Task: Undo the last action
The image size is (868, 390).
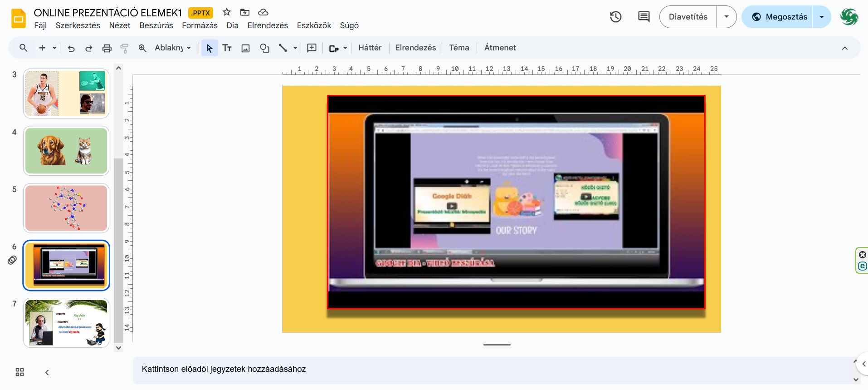Action: pyautogui.click(x=71, y=48)
